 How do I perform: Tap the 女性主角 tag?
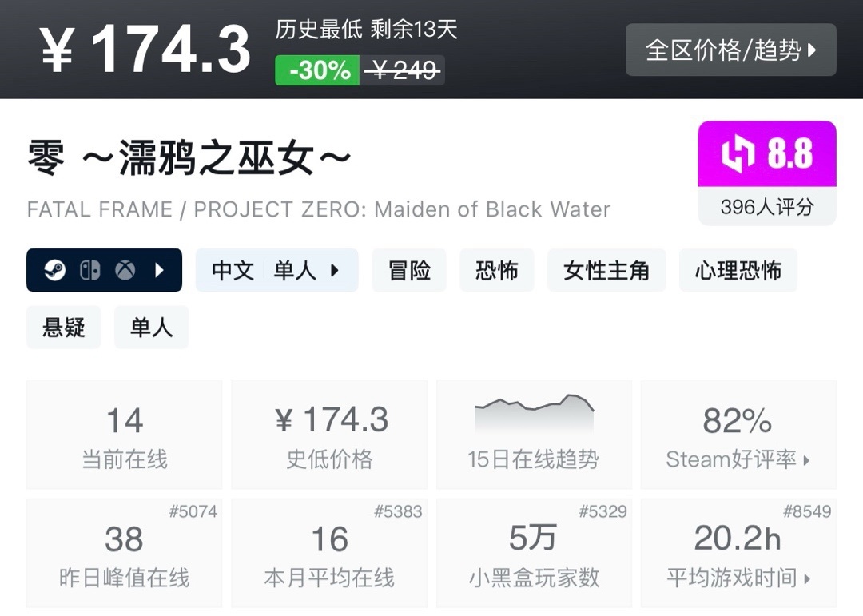tap(606, 271)
